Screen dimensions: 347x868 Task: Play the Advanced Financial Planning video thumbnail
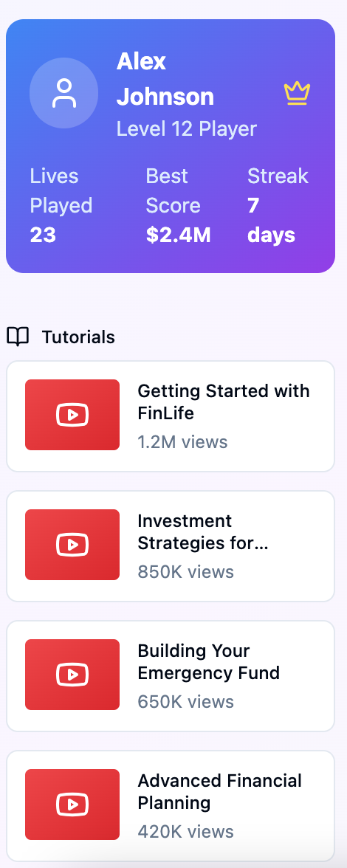[x=72, y=805]
